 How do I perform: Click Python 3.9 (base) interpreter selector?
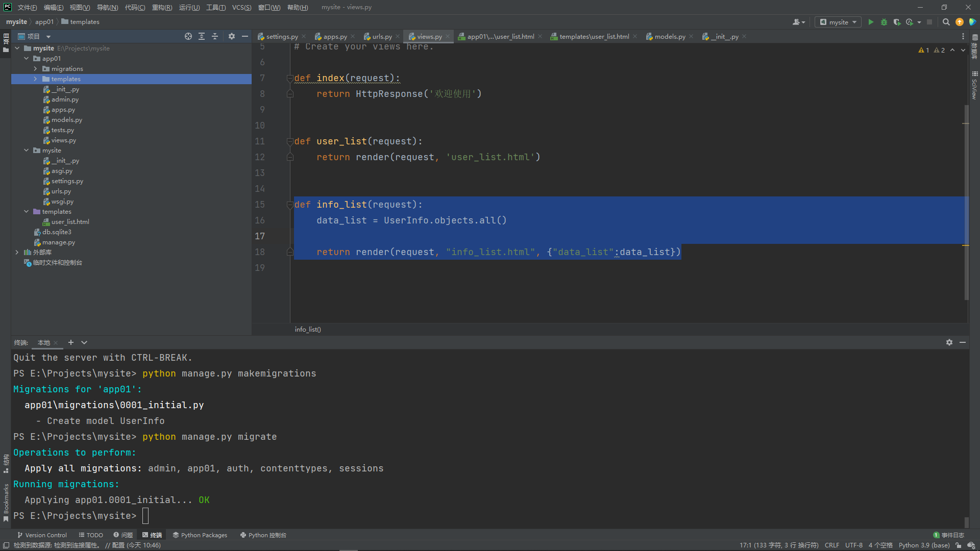924,545
